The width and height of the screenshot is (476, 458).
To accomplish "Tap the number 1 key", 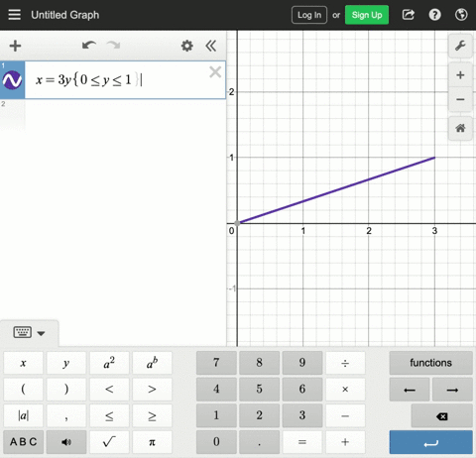I will (216, 415).
